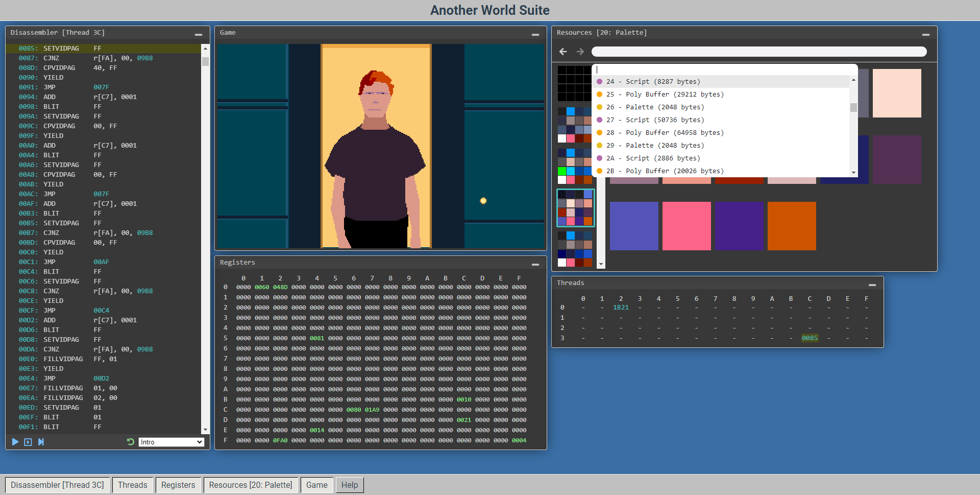Click the resource list scroll-up arrow

pyautogui.click(x=853, y=80)
